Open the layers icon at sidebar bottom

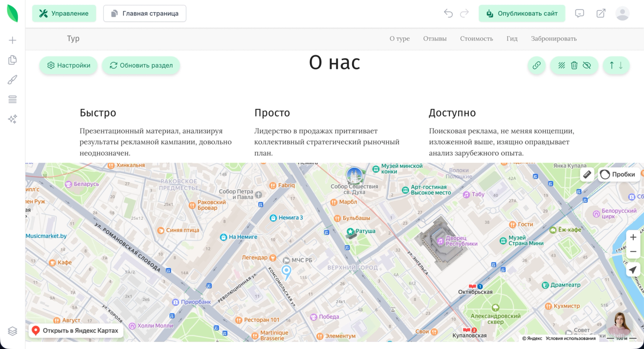coord(13,331)
